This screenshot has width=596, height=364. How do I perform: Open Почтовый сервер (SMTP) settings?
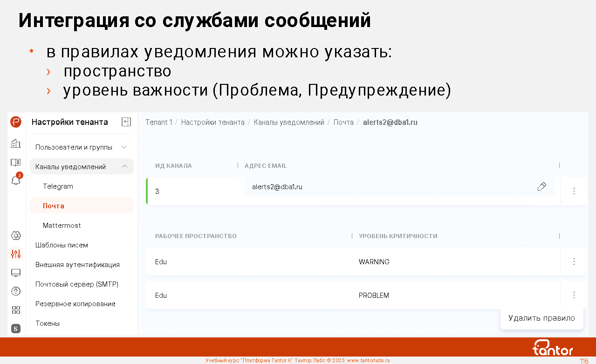click(x=77, y=284)
